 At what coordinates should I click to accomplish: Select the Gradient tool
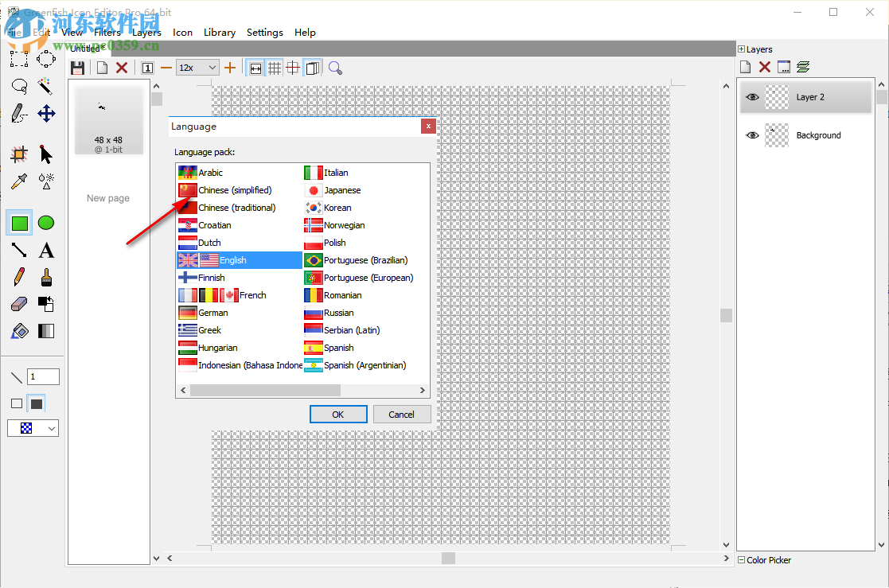click(x=45, y=332)
